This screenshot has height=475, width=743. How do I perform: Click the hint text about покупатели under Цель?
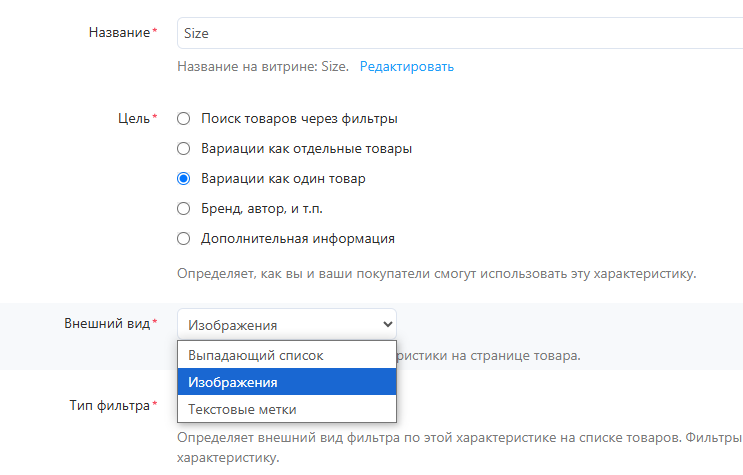436,274
